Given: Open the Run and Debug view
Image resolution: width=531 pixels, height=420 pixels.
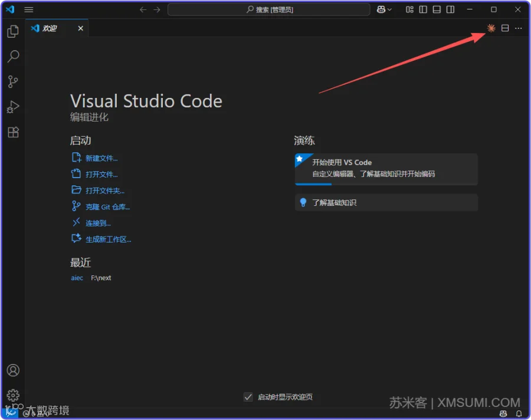Looking at the screenshot, I should pyautogui.click(x=13, y=107).
